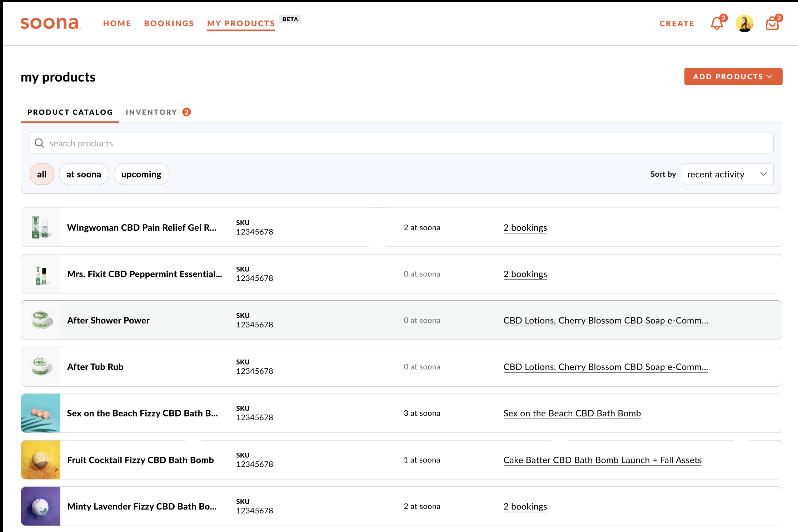Click '1 at soona' in Fruit Cocktail row

point(422,460)
